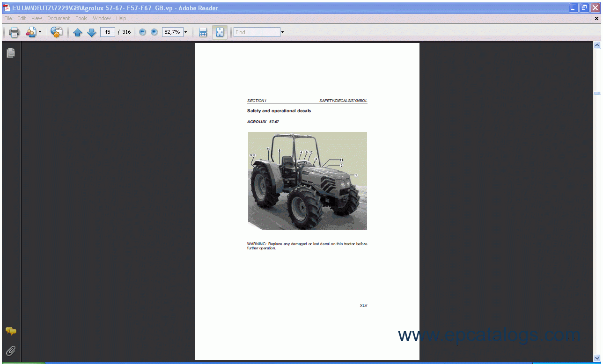Minimize the Adobe Reader window
This screenshot has height=364, width=603.
[574, 7]
